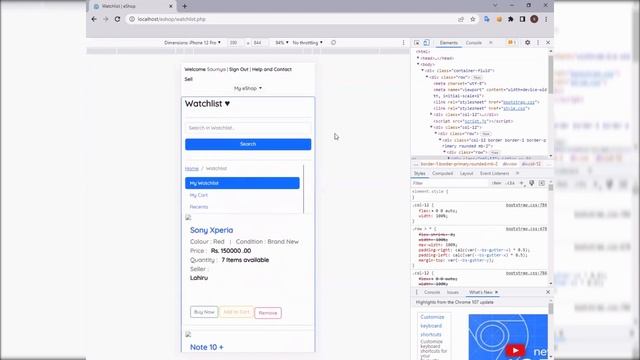
Task: Switch to the Computed tab
Action: (442, 173)
